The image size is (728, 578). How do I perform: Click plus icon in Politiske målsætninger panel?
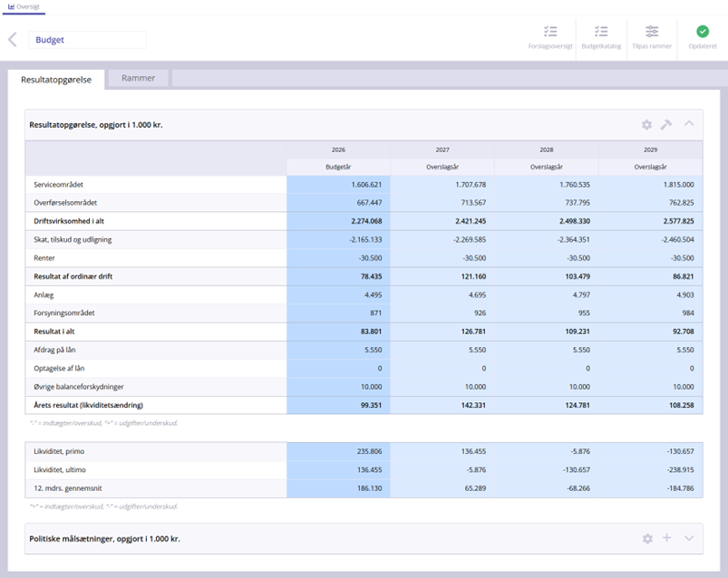[x=667, y=538]
